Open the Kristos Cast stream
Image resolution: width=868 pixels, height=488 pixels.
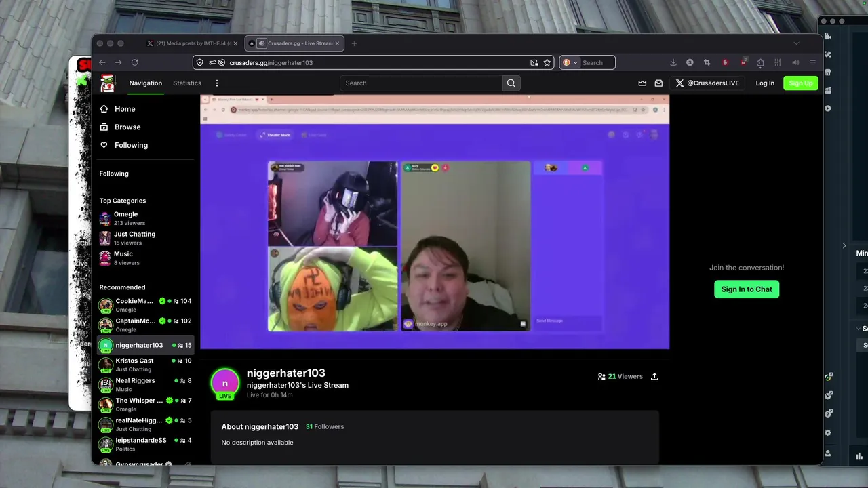point(146,365)
